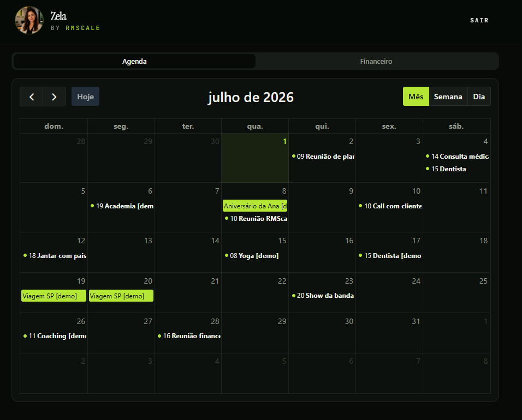The width and height of the screenshot is (522, 420).
Task: Click the qua. column header
Action: [x=255, y=127]
